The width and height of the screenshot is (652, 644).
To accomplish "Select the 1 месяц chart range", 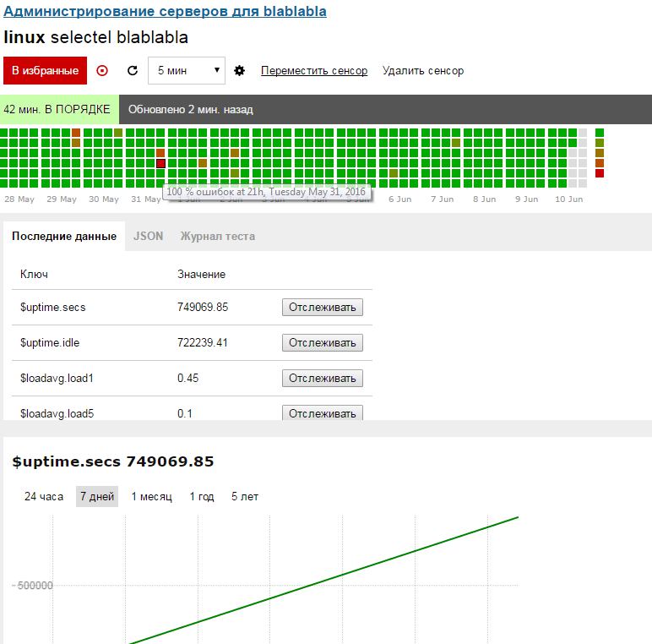I will click(151, 496).
